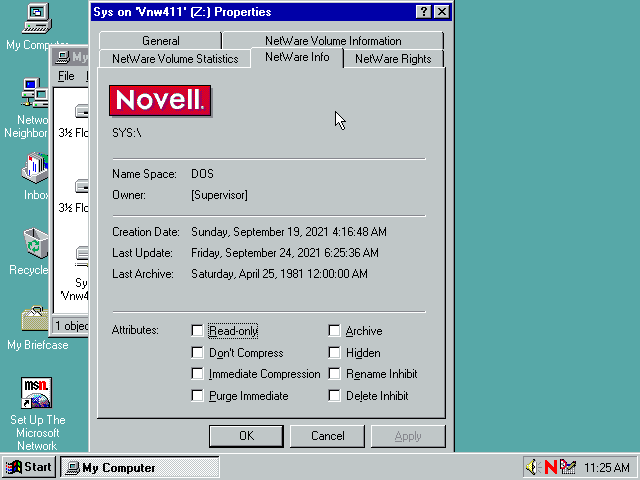Click the DOS name space value
The image size is (640, 480).
(202, 174)
